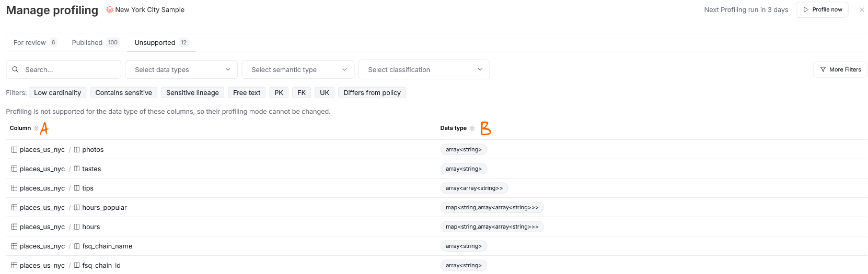This screenshot has width=868, height=274.
Task: Click column icon next to fsq_chain_id
Action: coord(77,266)
